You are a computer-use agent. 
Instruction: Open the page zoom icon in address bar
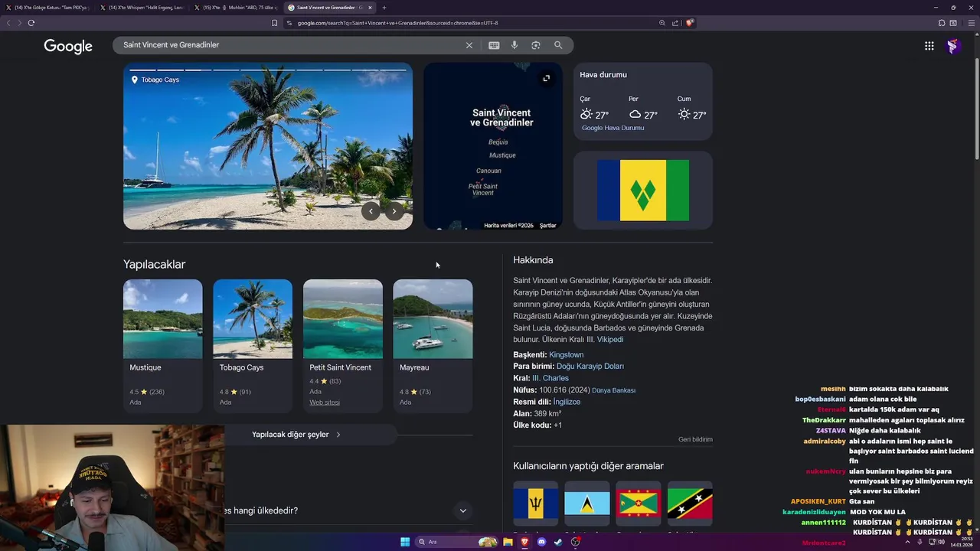tap(661, 23)
